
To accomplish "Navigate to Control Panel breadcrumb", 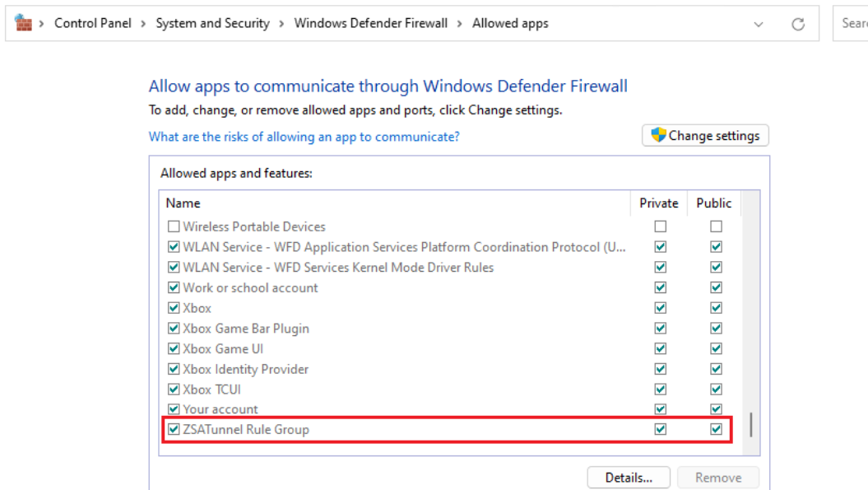I will pos(92,23).
